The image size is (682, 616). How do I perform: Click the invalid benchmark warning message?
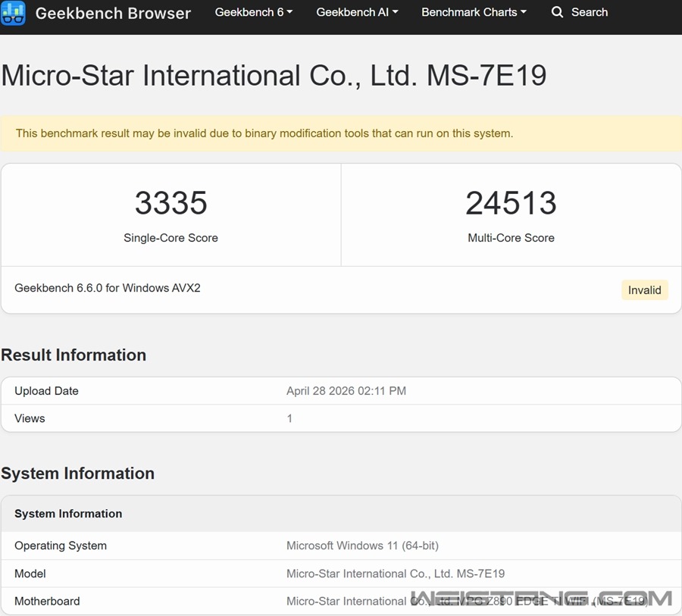pos(264,133)
